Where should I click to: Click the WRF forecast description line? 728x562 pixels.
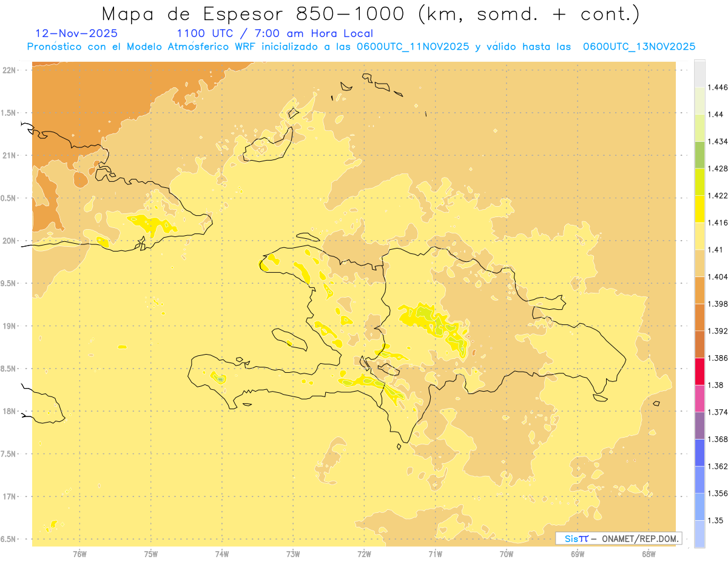(361, 47)
